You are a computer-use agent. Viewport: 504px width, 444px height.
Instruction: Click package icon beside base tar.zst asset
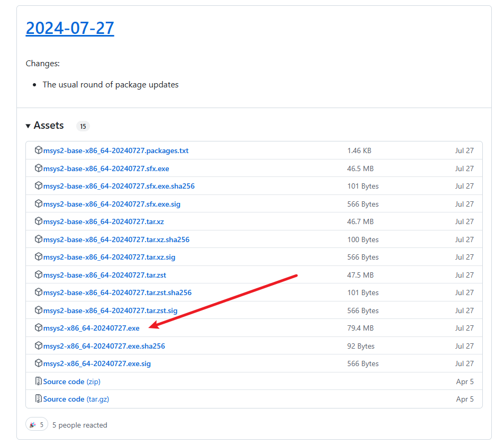tap(38, 275)
